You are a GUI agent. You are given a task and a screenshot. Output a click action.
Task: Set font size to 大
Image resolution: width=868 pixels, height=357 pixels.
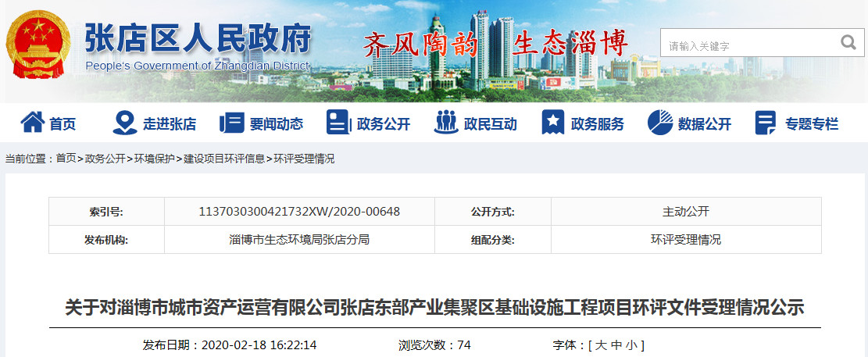click(x=602, y=345)
